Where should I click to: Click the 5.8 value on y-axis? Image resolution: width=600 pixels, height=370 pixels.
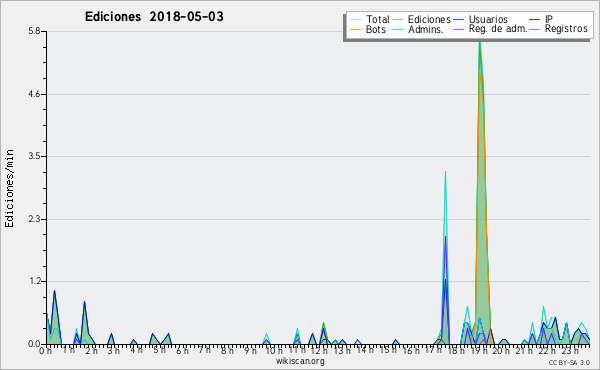(35, 31)
